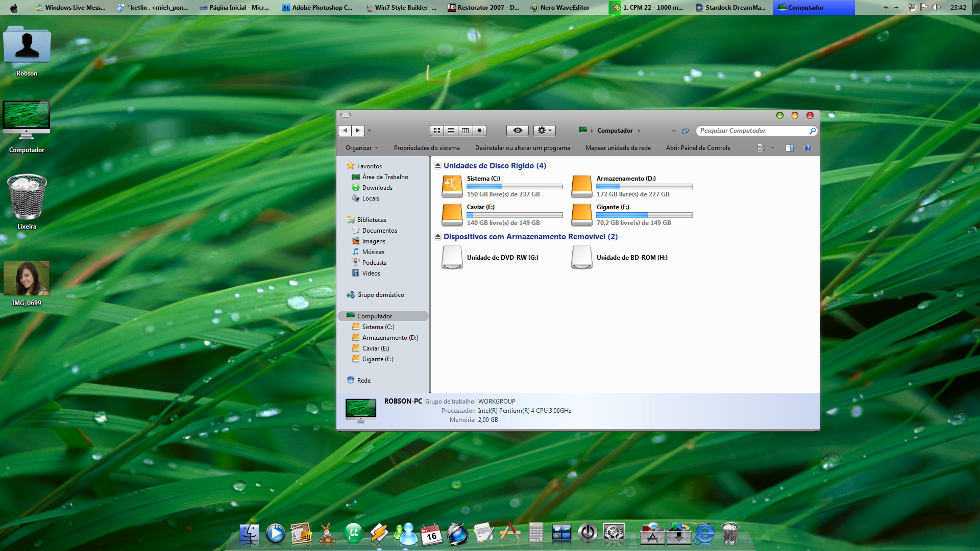Refresh the Computador window
The height and width of the screenshot is (551, 980).
pos(685,131)
